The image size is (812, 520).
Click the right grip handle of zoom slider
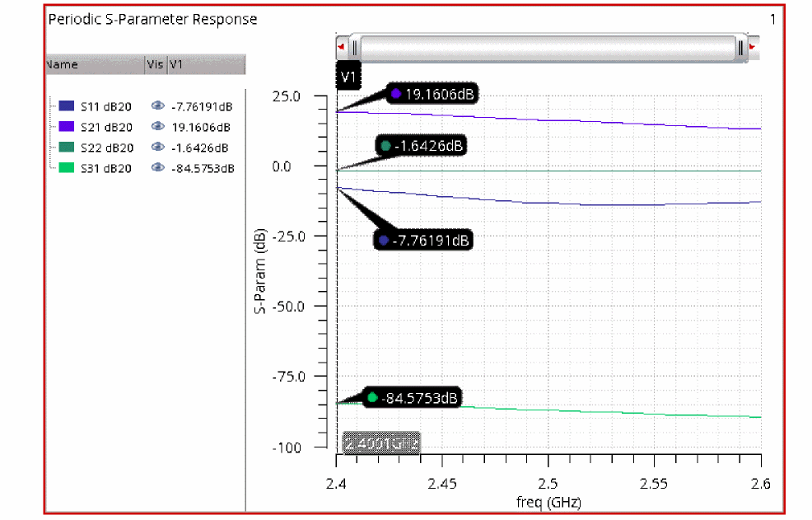[x=741, y=49]
